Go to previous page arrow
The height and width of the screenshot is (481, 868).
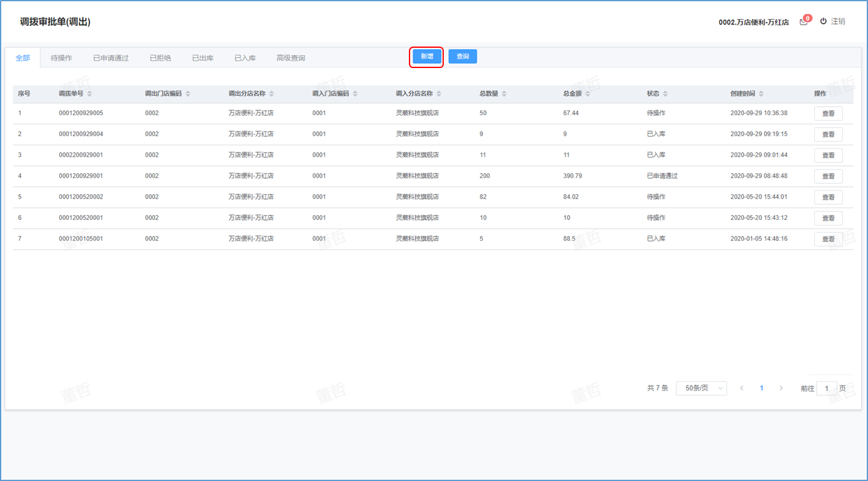click(742, 388)
